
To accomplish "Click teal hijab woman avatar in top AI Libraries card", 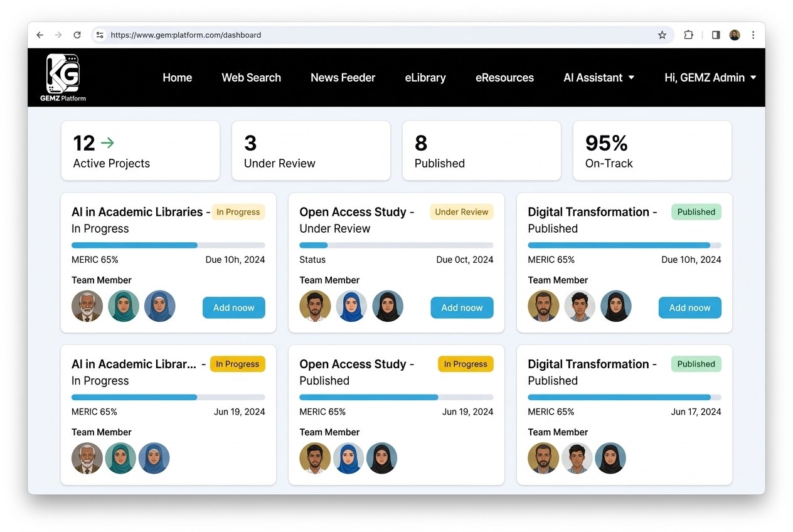I will point(124,306).
